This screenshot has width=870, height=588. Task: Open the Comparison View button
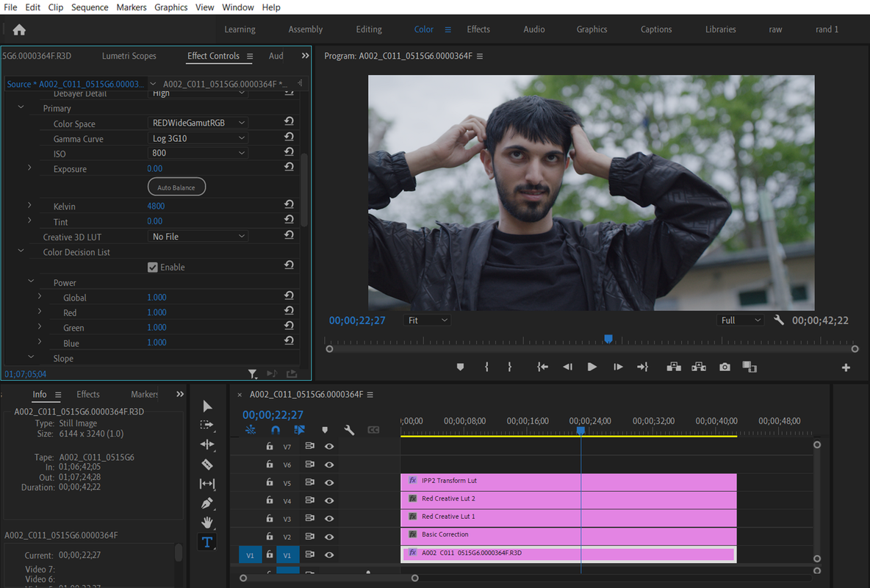pyautogui.click(x=749, y=367)
